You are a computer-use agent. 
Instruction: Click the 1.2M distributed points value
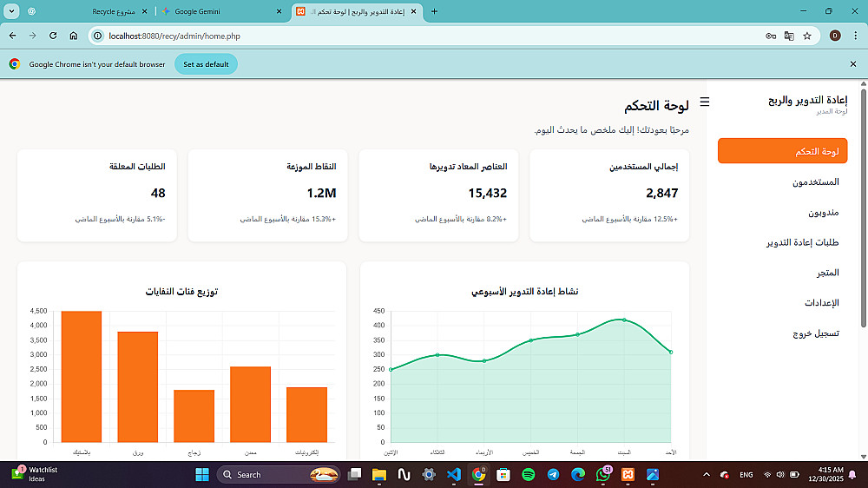[x=322, y=193]
